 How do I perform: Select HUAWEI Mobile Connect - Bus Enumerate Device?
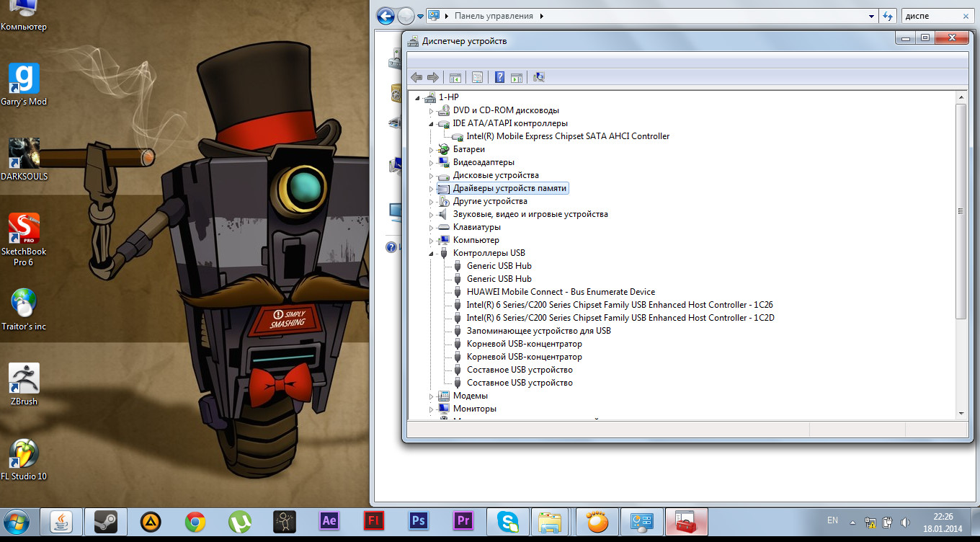(x=561, y=292)
